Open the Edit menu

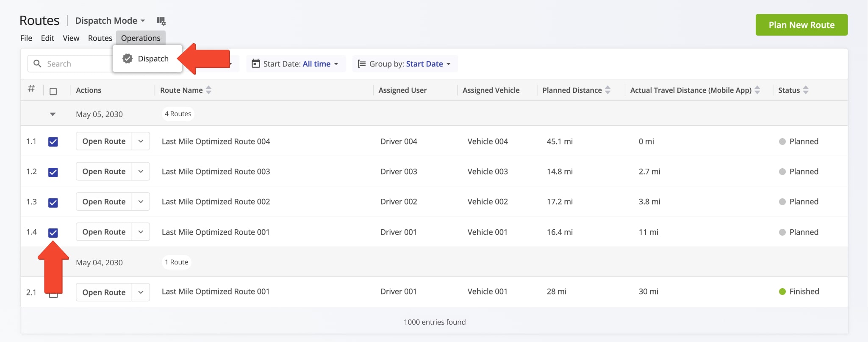(47, 38)
